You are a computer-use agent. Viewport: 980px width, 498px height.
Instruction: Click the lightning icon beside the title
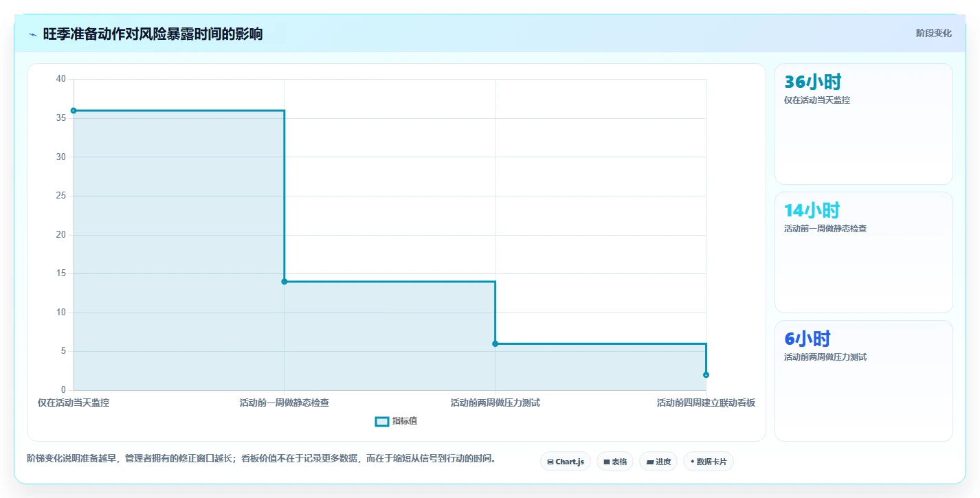click(x=33, y=34)
